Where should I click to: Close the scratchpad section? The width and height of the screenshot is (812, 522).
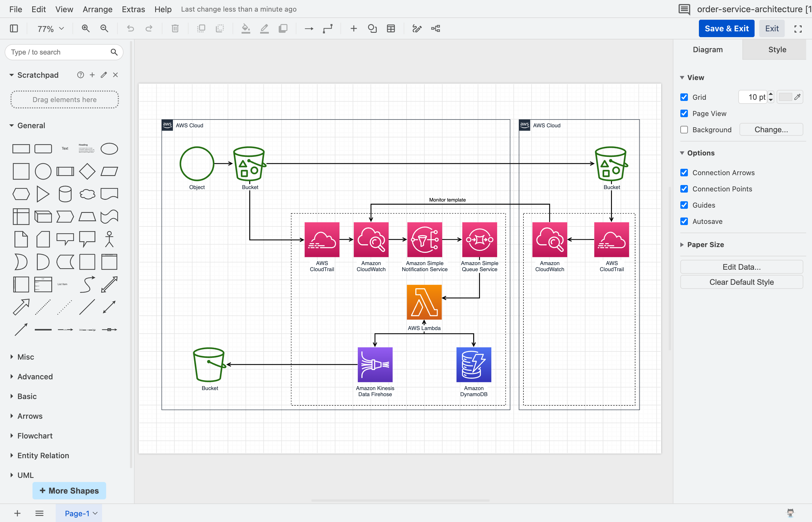(x=115, y=75)
